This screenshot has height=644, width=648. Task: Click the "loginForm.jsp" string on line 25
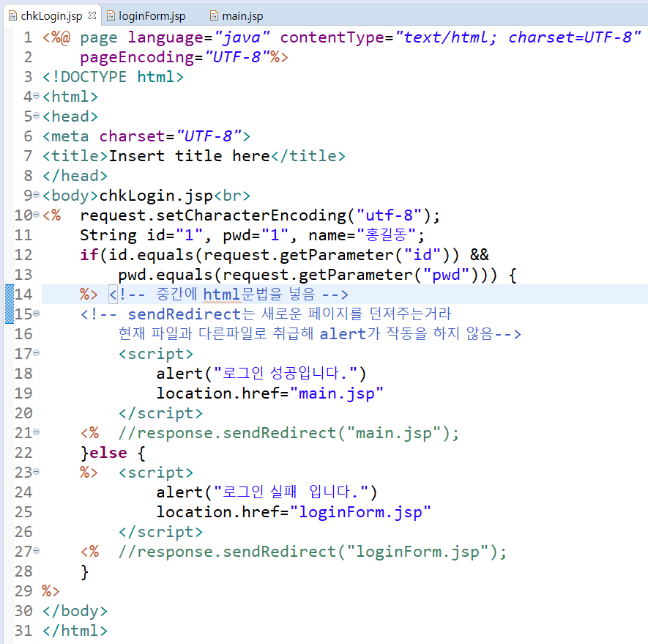coord(360,512)
